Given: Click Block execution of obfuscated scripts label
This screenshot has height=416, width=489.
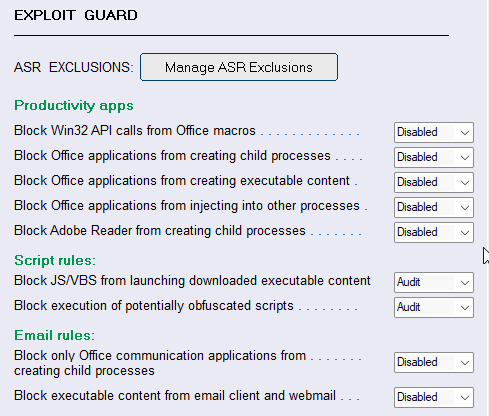Looking at the screenshot, I should [x=154, y=306].
